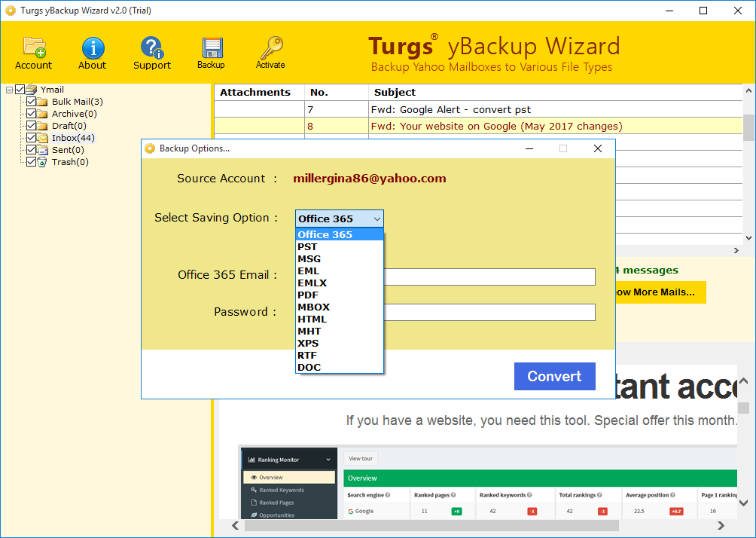Image resolution: width=756 pixels, height=538 pixels.
Task: Toggle the Ymail root checkbox
Action: tap(20, 89)
